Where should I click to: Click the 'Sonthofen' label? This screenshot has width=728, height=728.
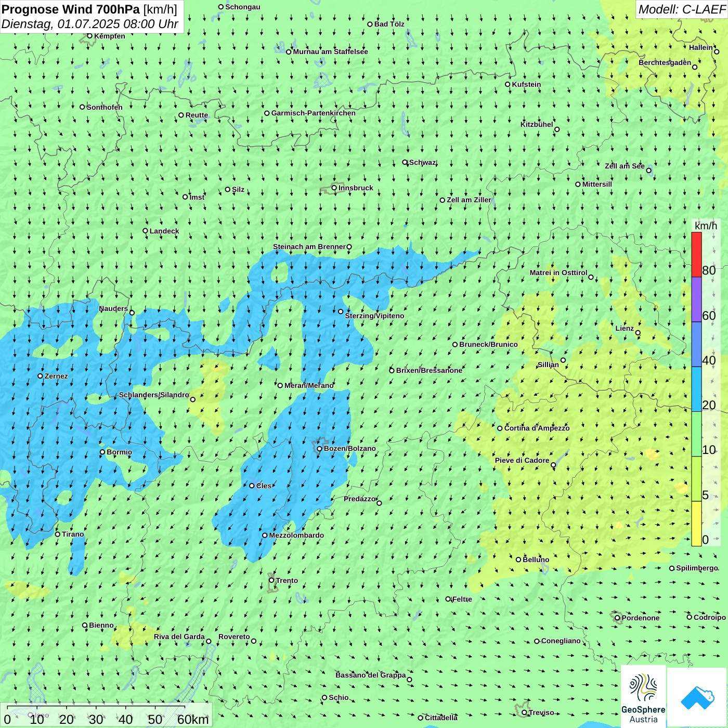[x=105, y=107]
